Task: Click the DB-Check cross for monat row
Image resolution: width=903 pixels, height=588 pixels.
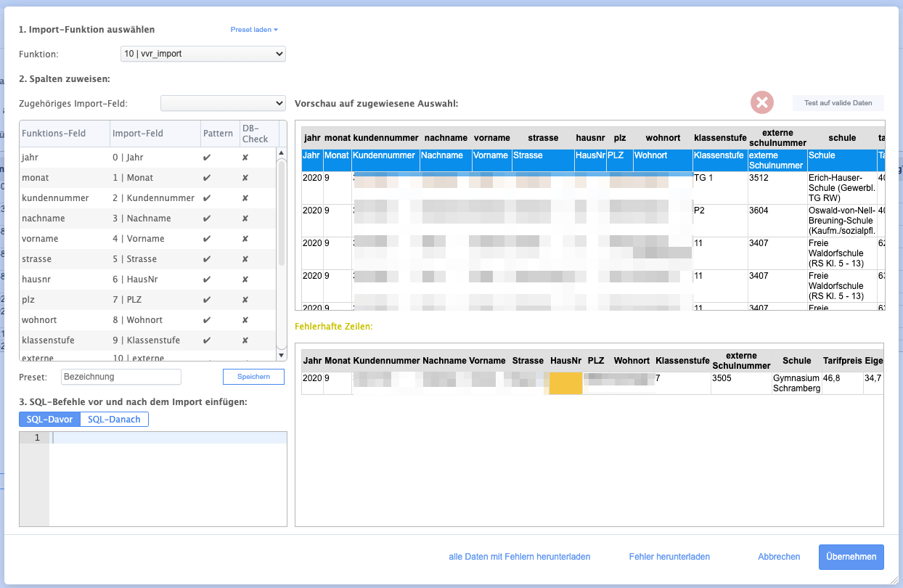Action: (245, 178)
